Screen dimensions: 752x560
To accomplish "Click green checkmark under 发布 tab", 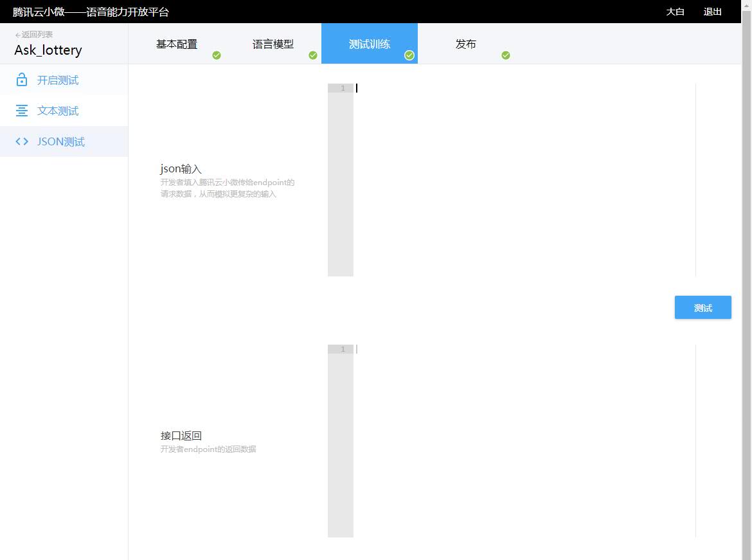I will (506, 55).
